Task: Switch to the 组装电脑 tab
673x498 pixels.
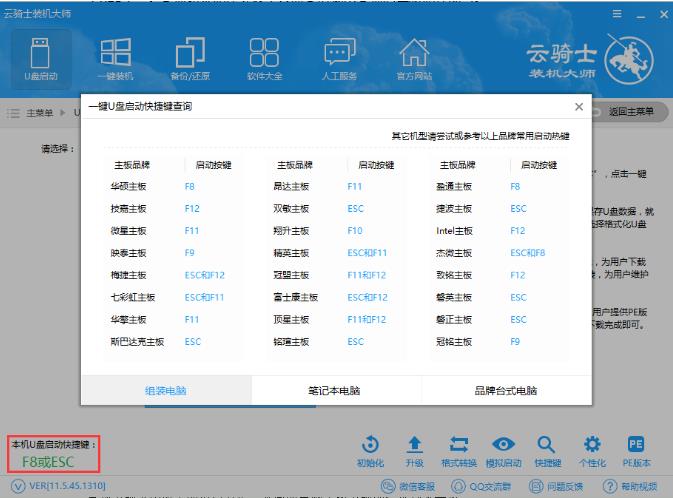Action: 166,391
